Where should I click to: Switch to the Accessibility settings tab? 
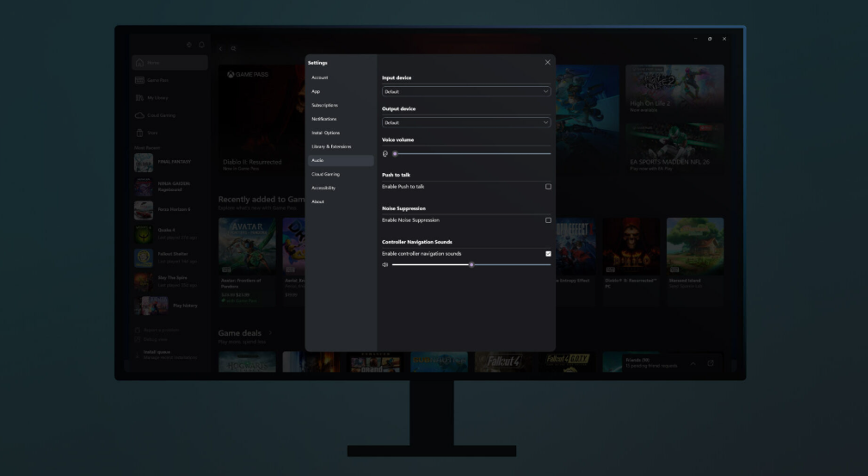coord(323,188)
